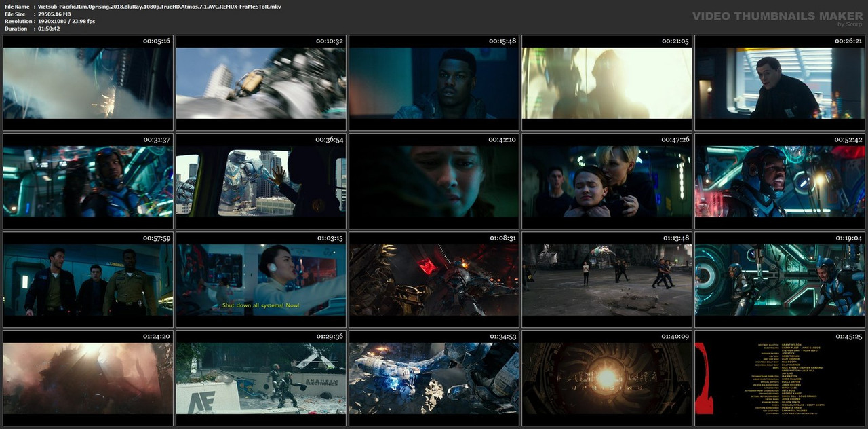Click the file size value 29505.16 MB
Viewport: 868px width, 429px height.
click(54, 14)
